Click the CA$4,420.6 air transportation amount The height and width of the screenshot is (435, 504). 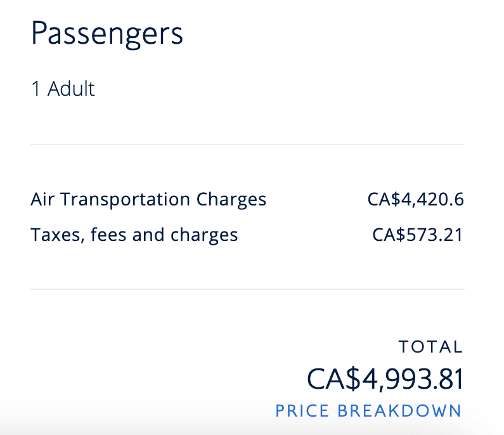[x=415, y=199]
